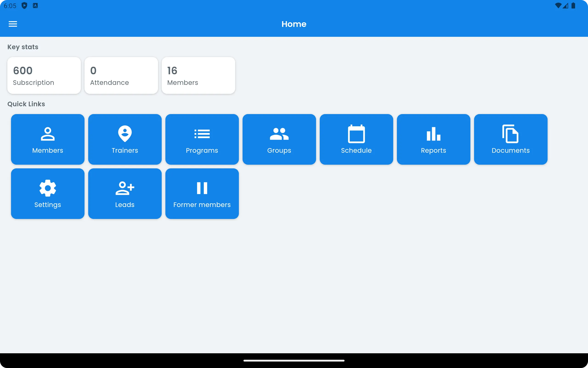Tap the bottom navigation gesture handle
588x368 pixels.
coord(294,360)
